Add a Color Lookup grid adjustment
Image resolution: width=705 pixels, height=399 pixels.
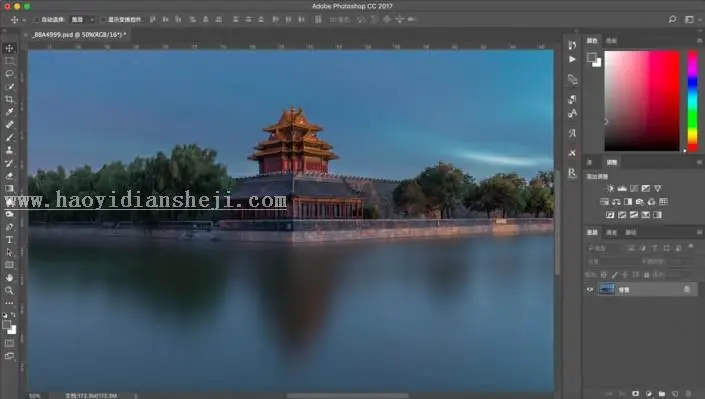(664, 202)
